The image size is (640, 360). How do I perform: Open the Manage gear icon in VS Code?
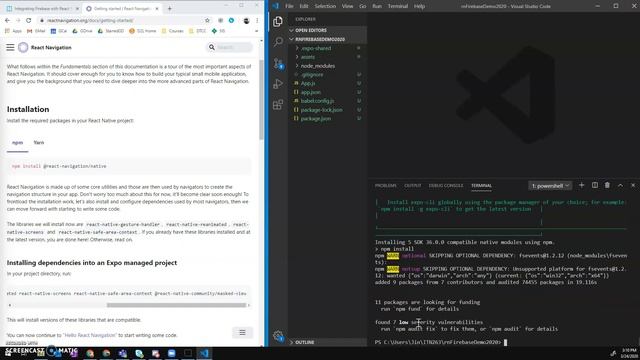click(278, 336)
